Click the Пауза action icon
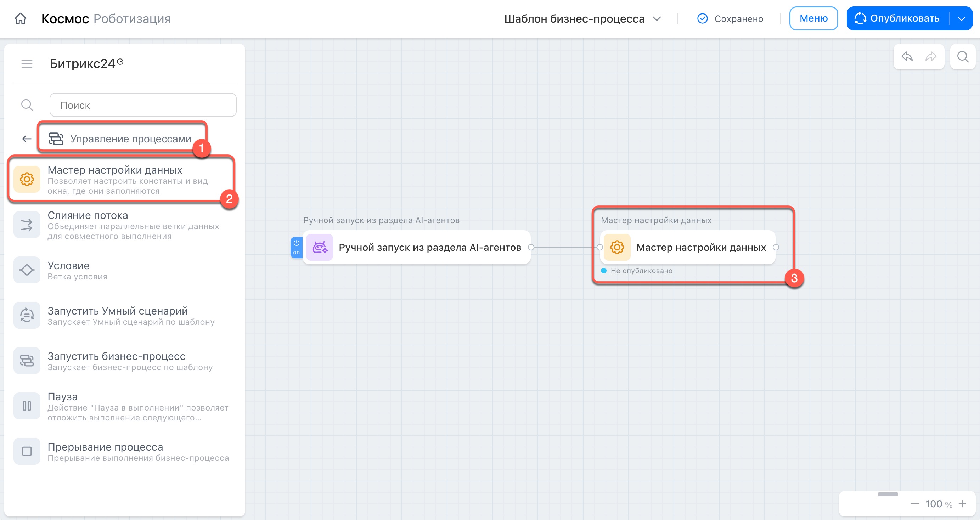This screenshot has height=520, width=980. 27,406
